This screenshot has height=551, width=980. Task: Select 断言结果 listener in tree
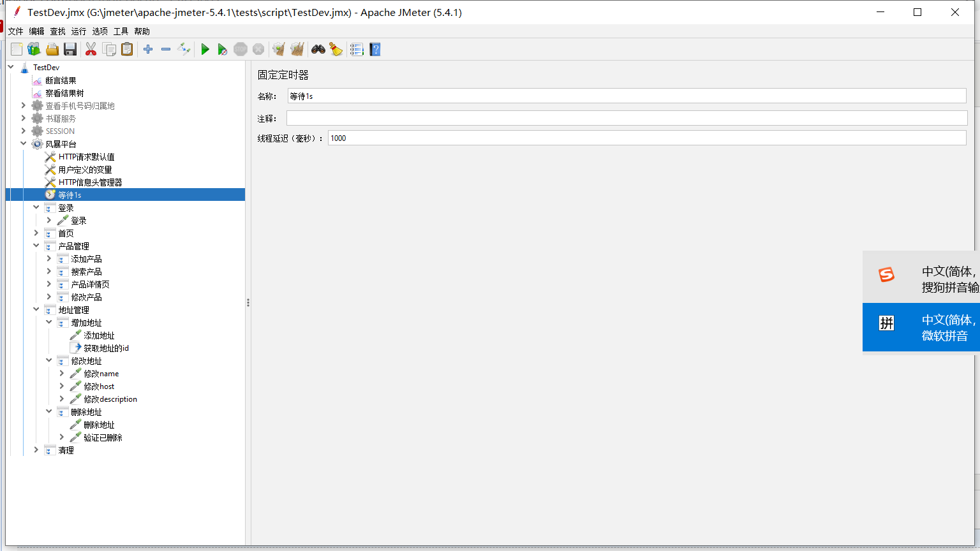(61, 80)
